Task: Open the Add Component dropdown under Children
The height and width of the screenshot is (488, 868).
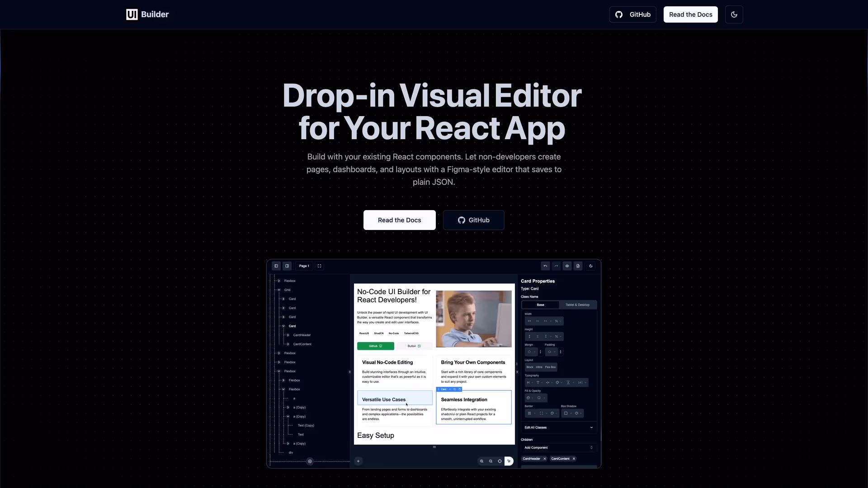Action: [x=559, y=447]
